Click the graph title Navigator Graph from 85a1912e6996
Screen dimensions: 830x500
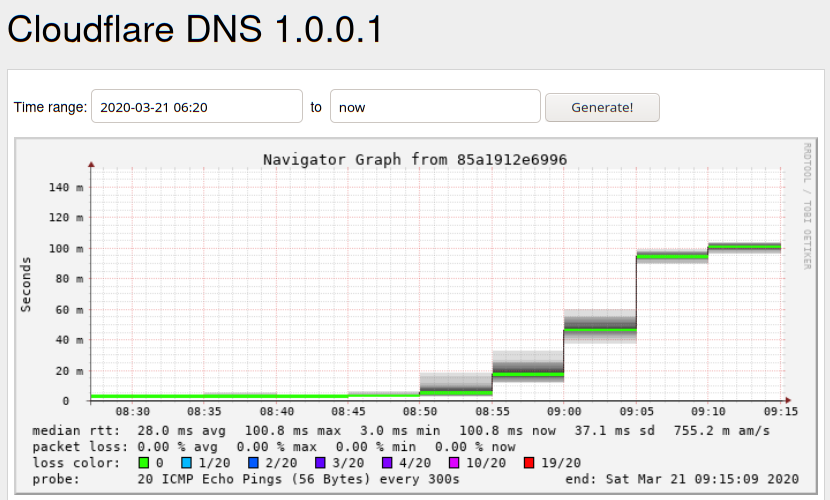tap(415, 159)
